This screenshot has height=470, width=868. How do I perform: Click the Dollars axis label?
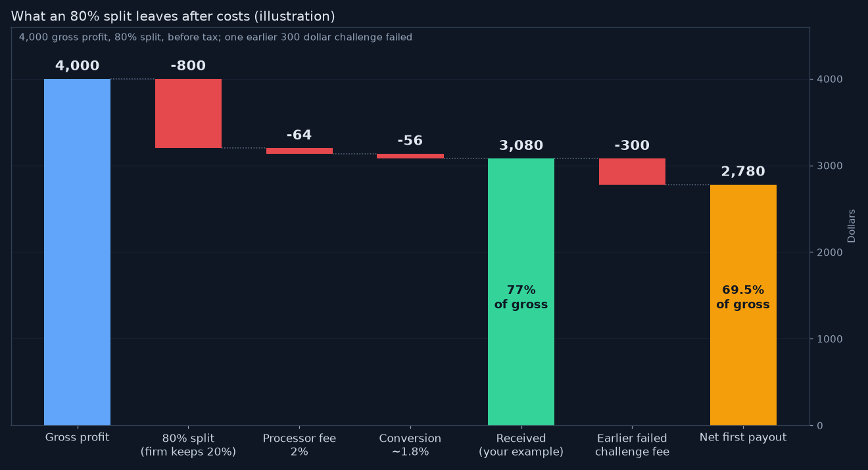852,226
